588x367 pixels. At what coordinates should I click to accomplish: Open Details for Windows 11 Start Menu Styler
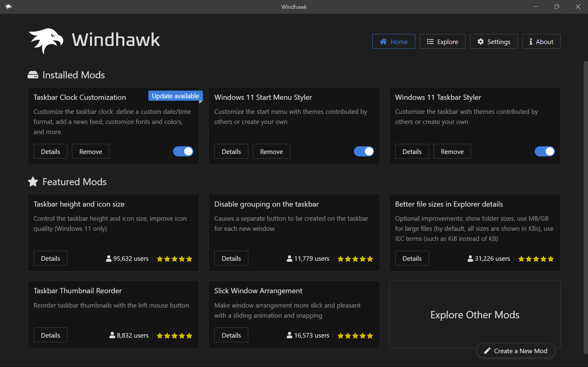[x=231, y=151]
